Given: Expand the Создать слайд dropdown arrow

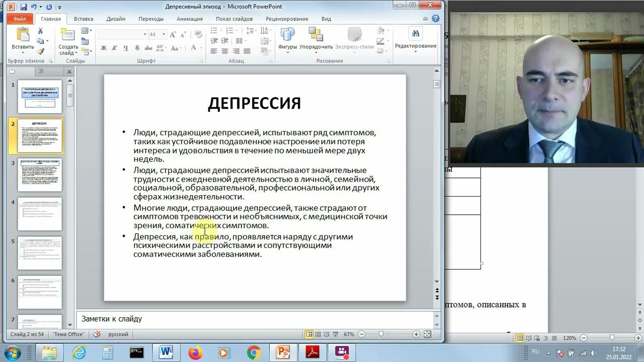Looking at the screenshot, I should 76,53.
